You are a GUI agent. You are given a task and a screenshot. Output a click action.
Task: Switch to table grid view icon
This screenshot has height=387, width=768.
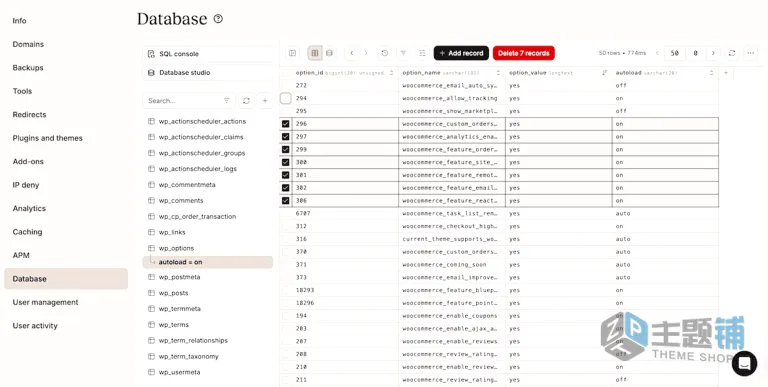(315, 53)
